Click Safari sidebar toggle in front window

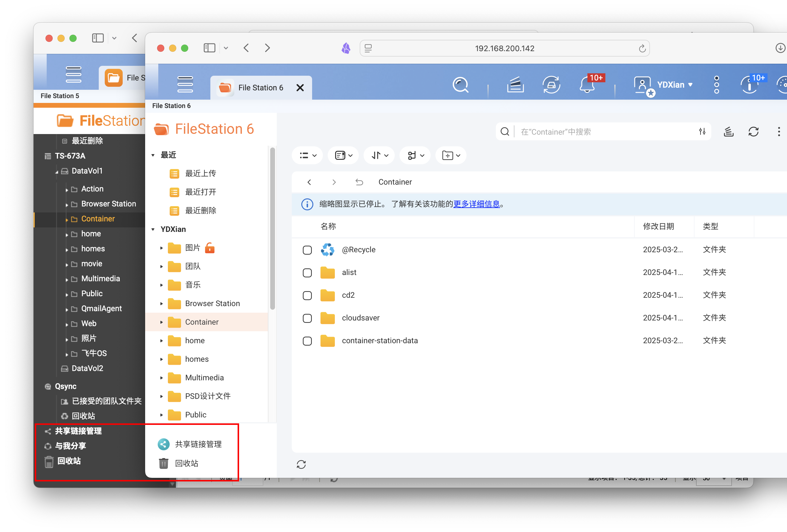pyautogui.click(x=209, y=48)
